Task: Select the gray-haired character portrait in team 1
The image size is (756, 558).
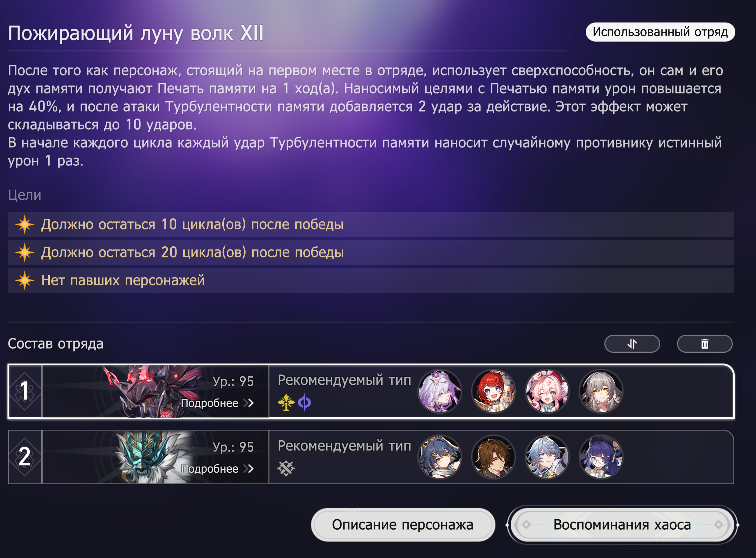Action: tap(601, 391)
